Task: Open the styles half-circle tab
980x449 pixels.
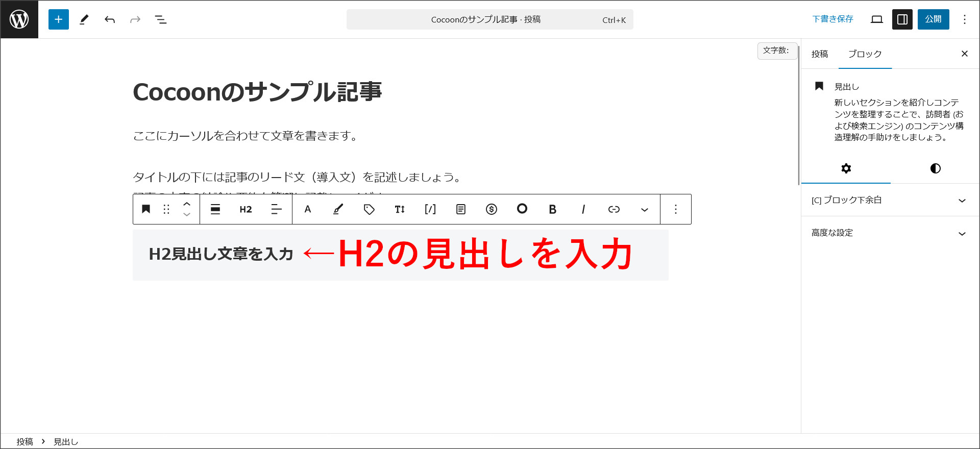Action: (x=936, y=168)
